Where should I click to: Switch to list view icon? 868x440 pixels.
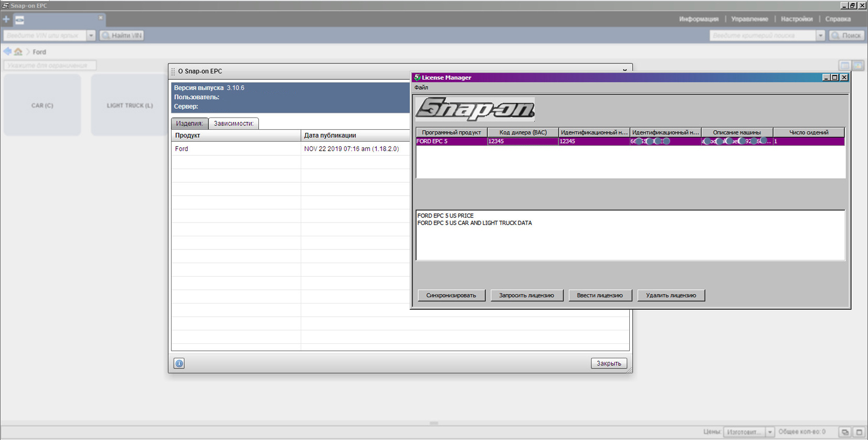pyautogui.click(x=844, y=66)
